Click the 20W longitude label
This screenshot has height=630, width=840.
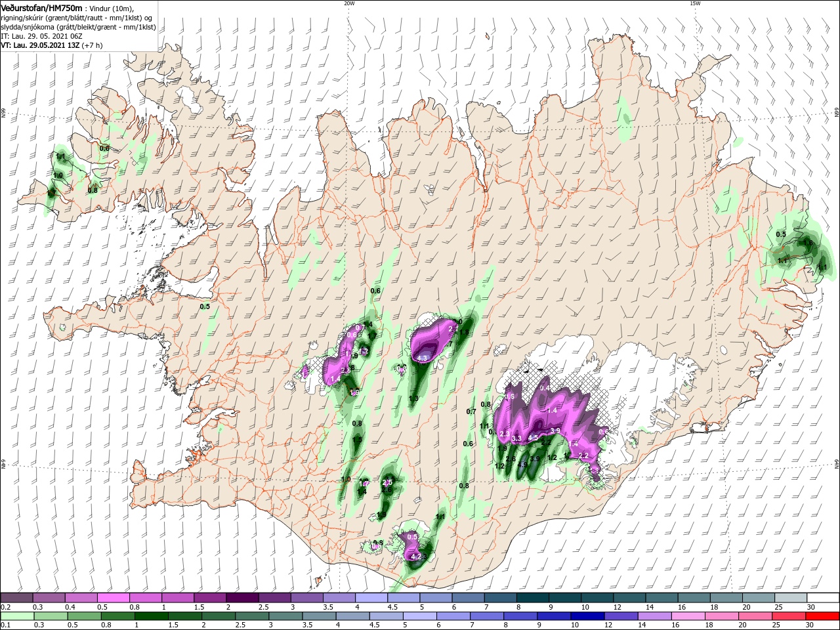click(349, 3)
